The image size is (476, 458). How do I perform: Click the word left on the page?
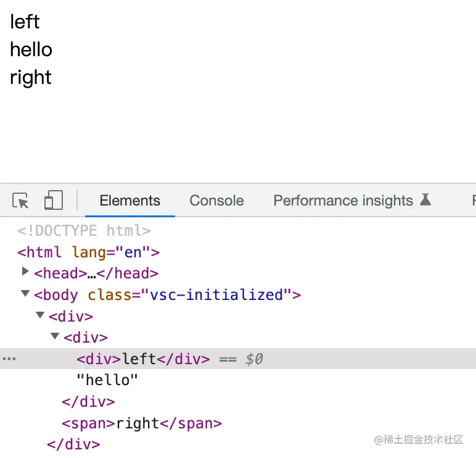tap(25, 22)
